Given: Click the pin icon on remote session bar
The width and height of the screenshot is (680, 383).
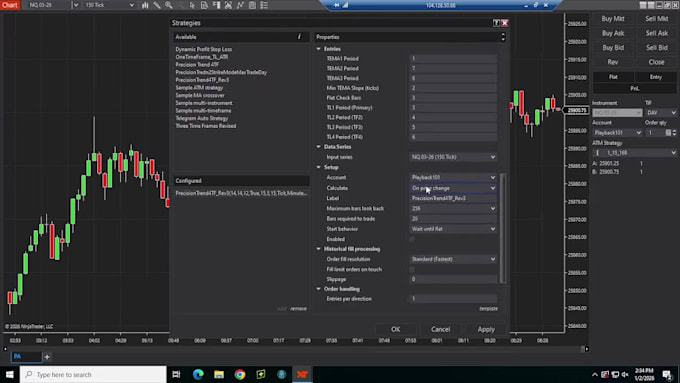Looking at the screenshot, I should pos(337,5).
